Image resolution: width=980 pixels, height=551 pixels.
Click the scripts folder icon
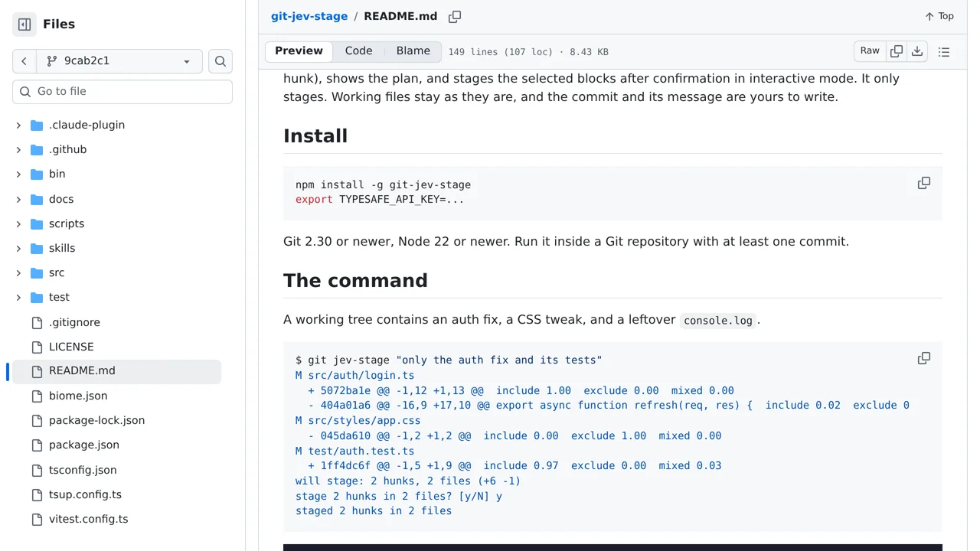pyautogui.click(x=37, y=224)
